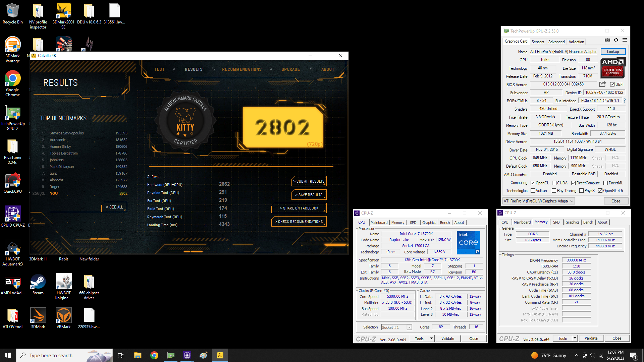Toggle DirectCompute checkbox in GPU-Z
The width and height of the screenshot is (644, 362).
[573, 183]
